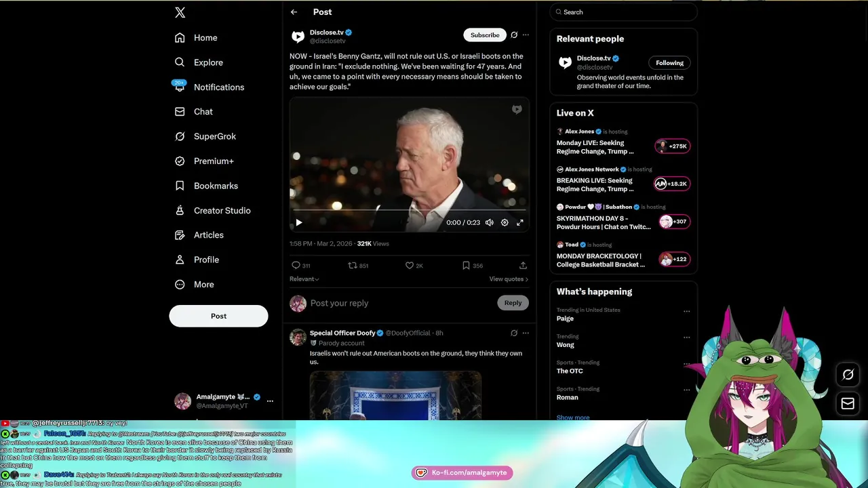Open Disclose.tv under Relevant people
This screenshot has height=488, width=868.
coord(593,58)
